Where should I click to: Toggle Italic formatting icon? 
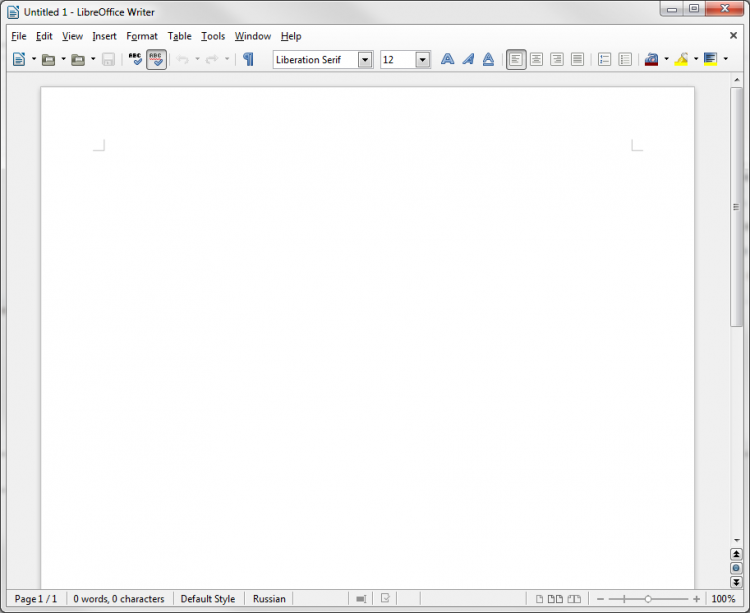468,59
